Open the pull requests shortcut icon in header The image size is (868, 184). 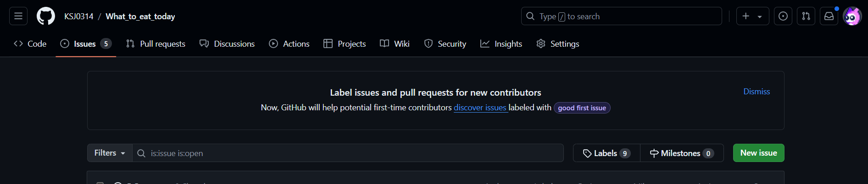(806, 16)
